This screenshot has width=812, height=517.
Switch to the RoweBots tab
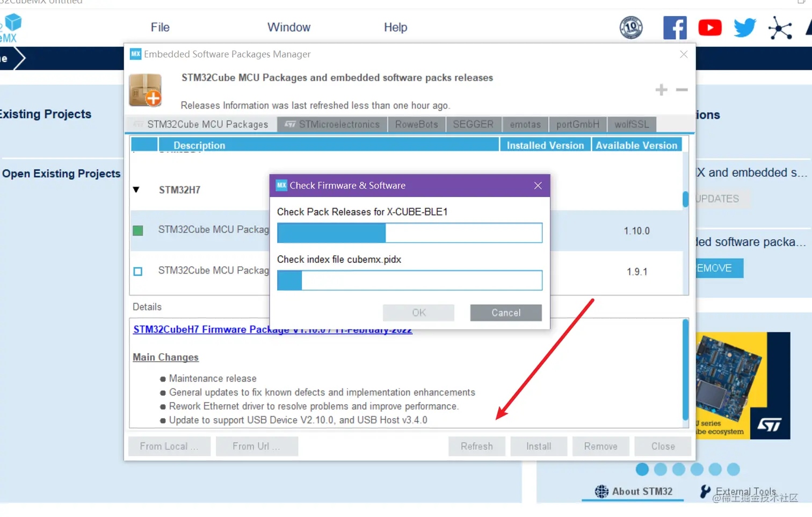417,124
